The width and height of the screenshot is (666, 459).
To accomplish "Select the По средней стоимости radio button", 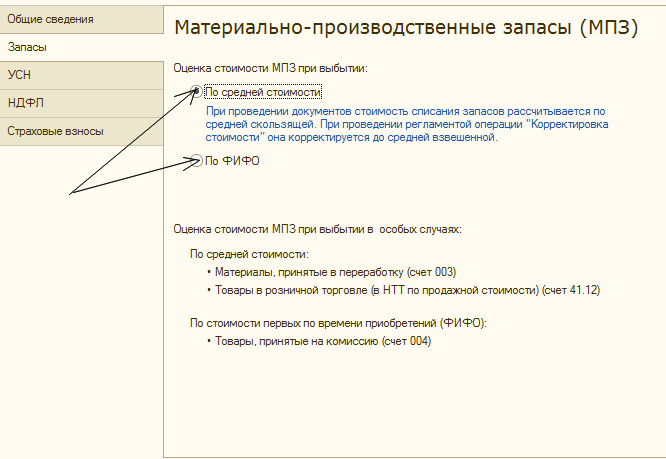I will tap(197, 91).
